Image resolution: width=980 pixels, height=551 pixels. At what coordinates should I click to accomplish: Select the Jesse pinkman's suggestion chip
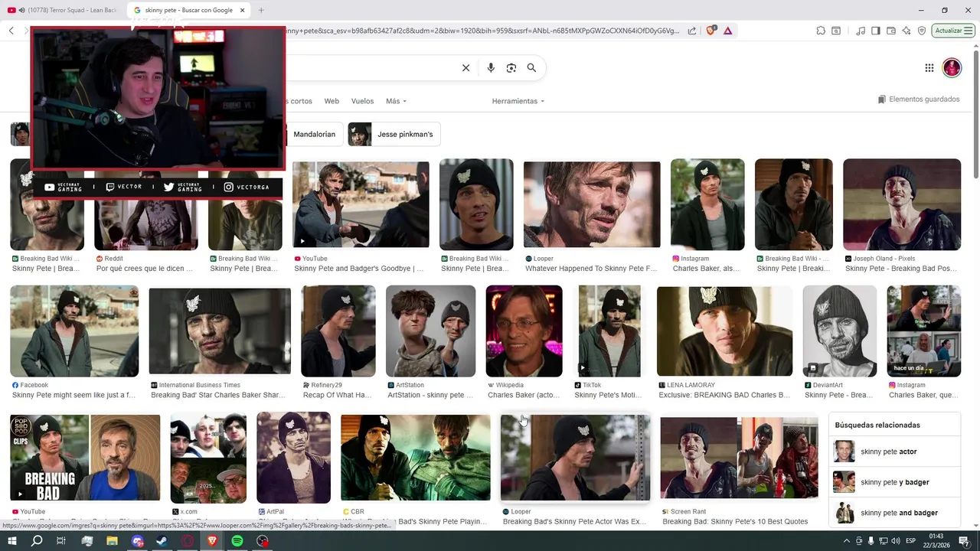tap(394, 134)
